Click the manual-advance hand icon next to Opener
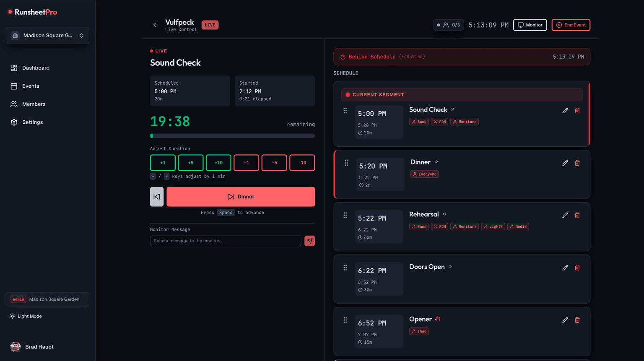Viewport: 644px width, 361px height. (x=438, y=319)
